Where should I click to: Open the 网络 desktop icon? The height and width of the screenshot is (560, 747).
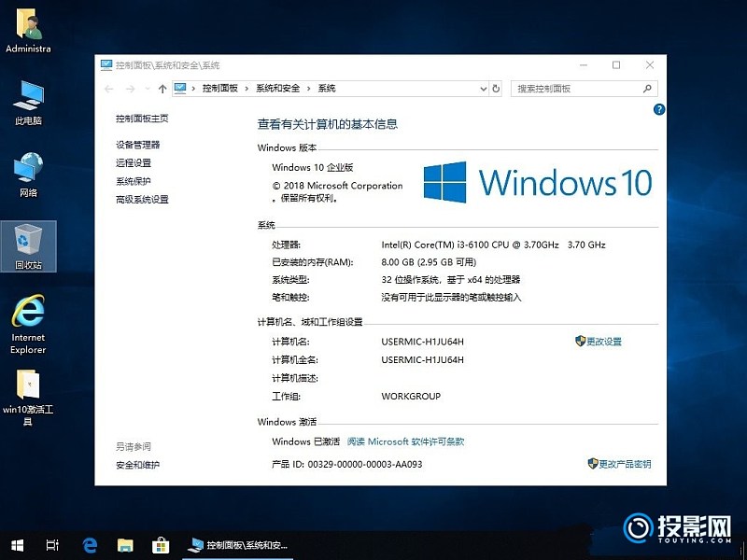click(28, 175)
